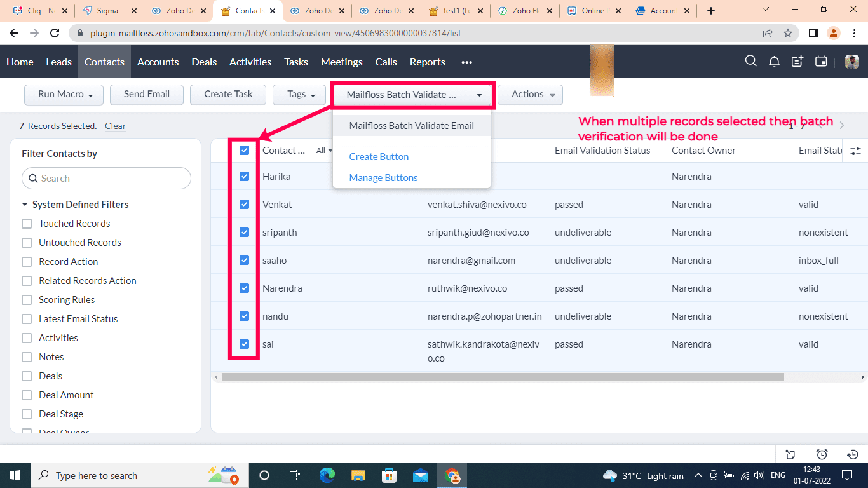The width and height of the screenshot is (868, 488).
Task: Click the horizontal table scrollbar
Action: coord(503,377)
